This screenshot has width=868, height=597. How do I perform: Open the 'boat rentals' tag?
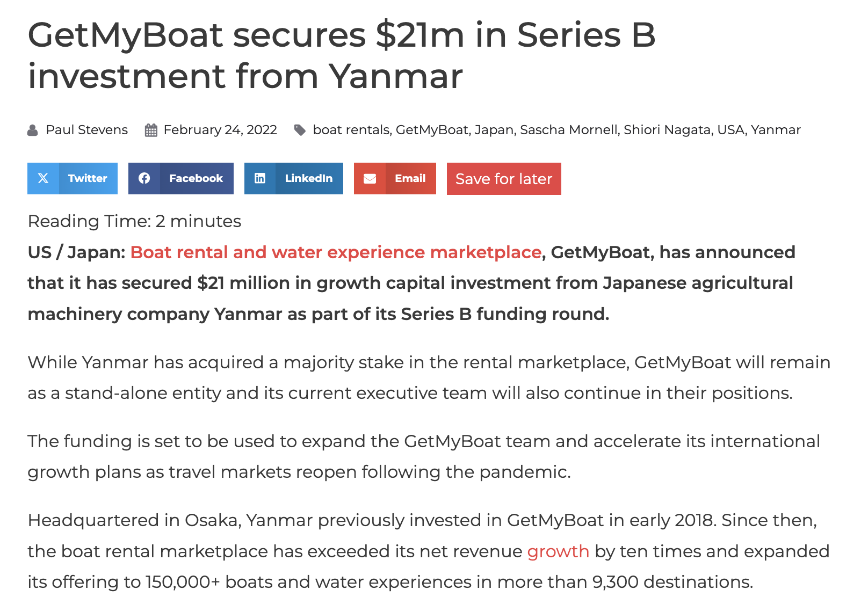pyautogui.click(x=351, y=130)
